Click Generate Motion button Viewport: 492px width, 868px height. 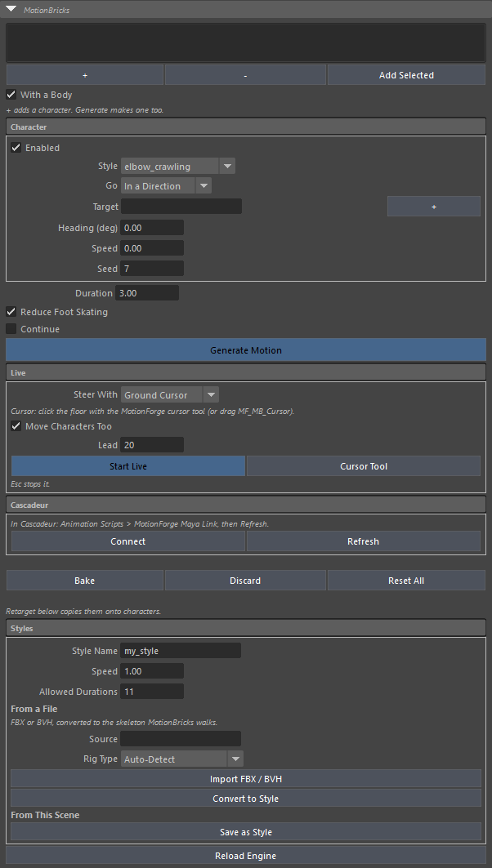[246, 350]
